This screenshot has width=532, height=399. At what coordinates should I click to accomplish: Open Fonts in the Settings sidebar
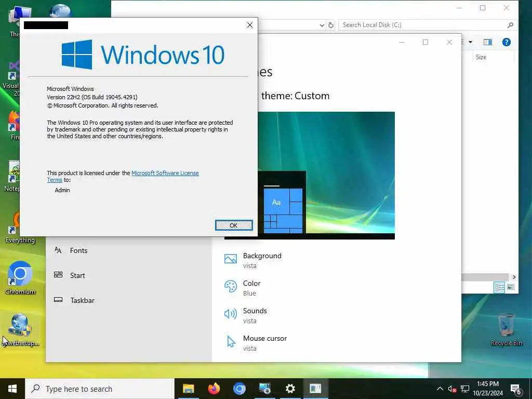[78, 250]
